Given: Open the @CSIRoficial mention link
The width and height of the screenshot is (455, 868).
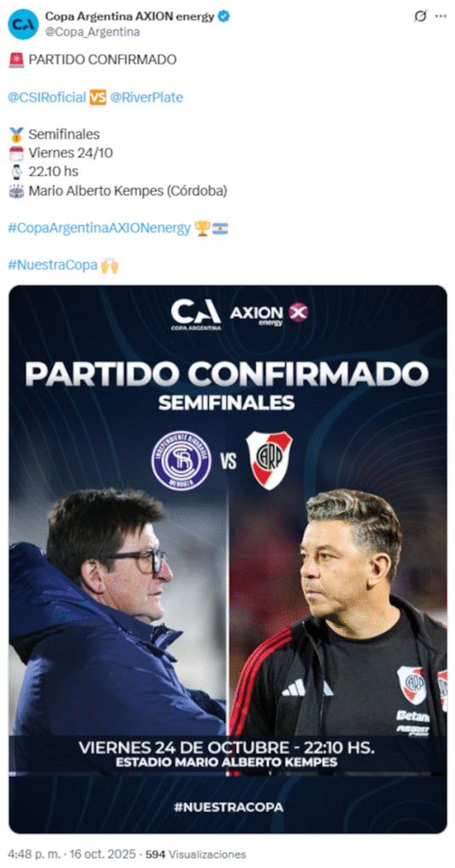Looking at the screenshot, I should [47, 97].
